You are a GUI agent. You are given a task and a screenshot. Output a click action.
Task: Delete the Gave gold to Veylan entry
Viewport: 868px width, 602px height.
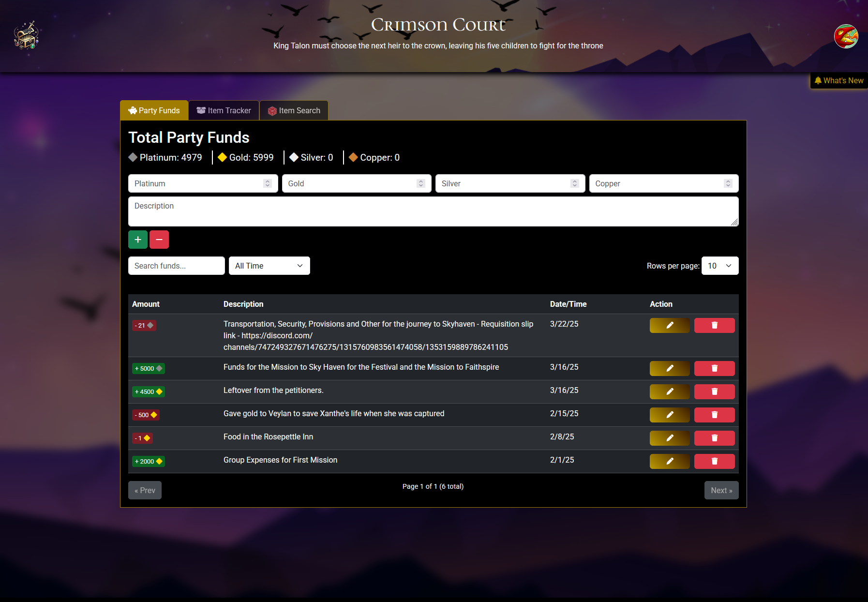point(714,415)
